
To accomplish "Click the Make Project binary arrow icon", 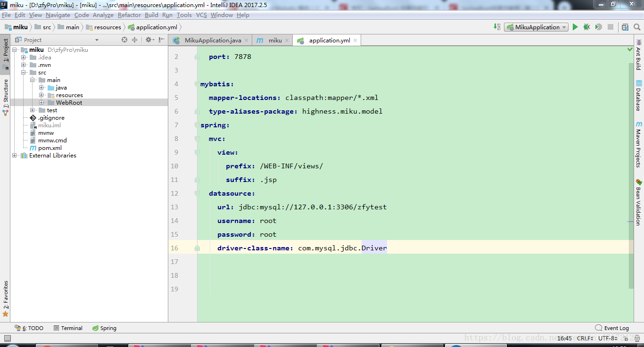I will tap(497, 27).
